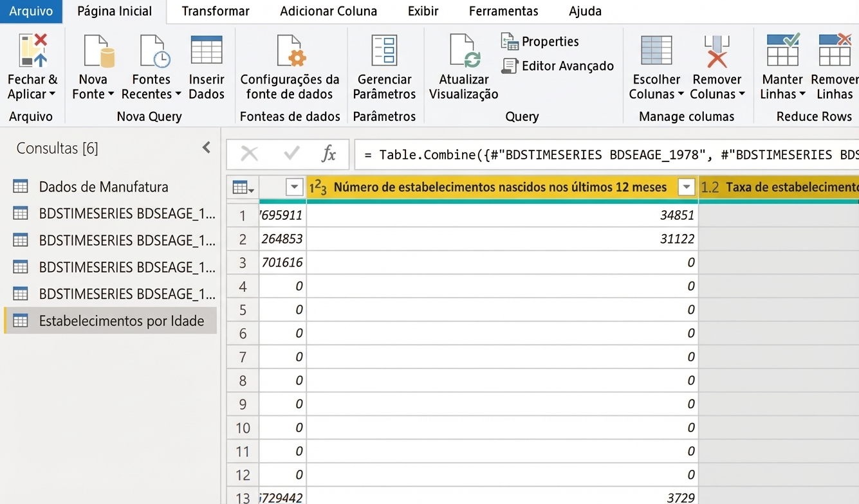Viewport: 859px width, 504px height.
Task: Switch to the Página Inicial tab
Action: pos(115,12)
